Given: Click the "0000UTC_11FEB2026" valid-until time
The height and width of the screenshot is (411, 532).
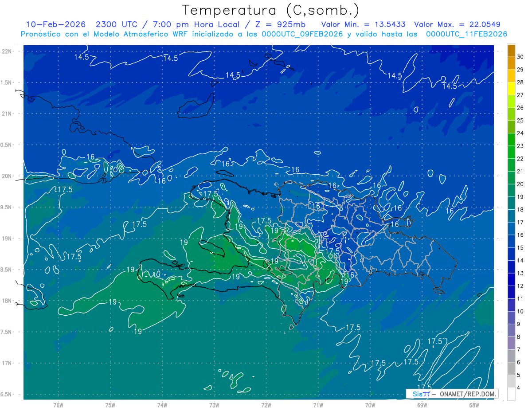Looking at the screenshot, I should [x=466, y=34].
